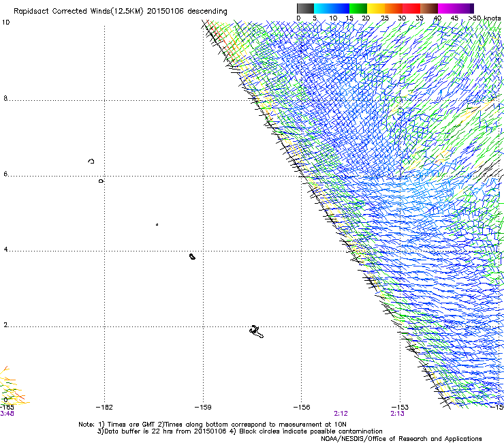Click the large island outline near 2N
504x443 pixels.
256,332
